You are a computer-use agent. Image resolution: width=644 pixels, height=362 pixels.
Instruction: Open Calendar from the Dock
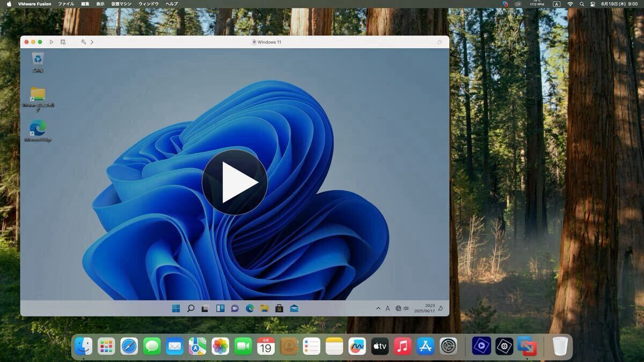pyautogui.click(x=266, y=346)
